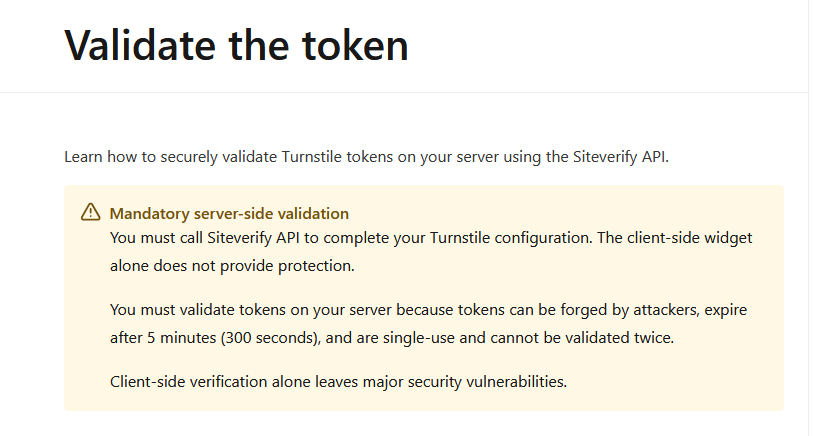Click "securely validate" in the intro sentence

click(x=213, y=156)
